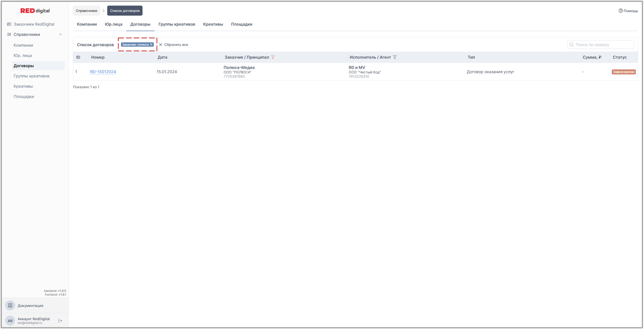Switch to the Юр.лица tab

click(x=113, y=24)
